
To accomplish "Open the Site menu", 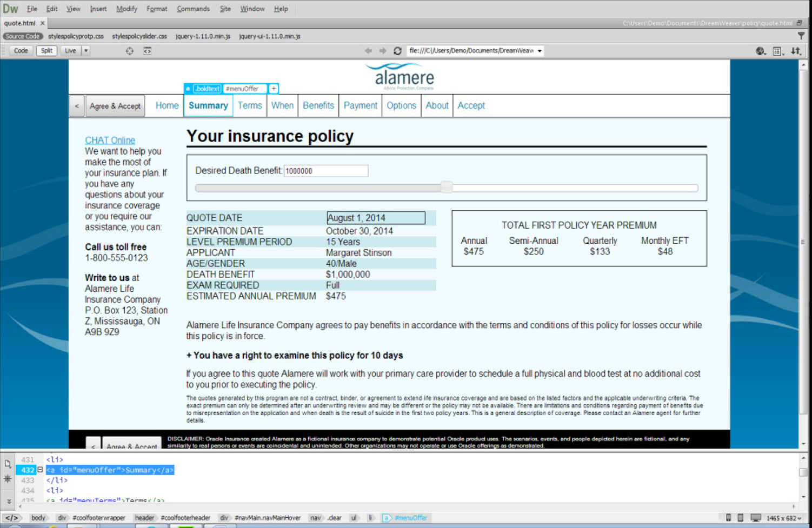I will (x=225, y=9).
